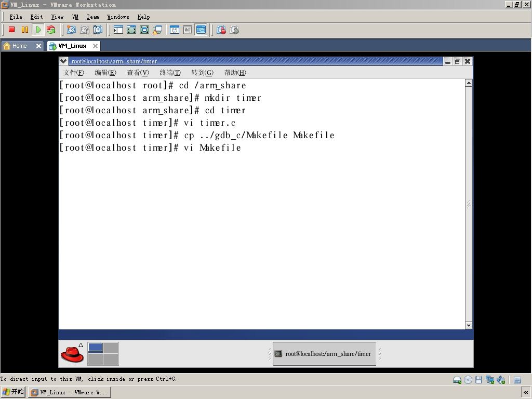Open the Appliance view icon
Image resolution: width=532 pixels, height=399 pixels.
pos(188,30)
